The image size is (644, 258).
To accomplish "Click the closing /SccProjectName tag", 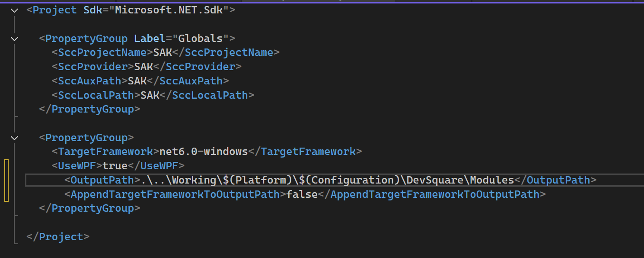I will (x=226, y=52).
